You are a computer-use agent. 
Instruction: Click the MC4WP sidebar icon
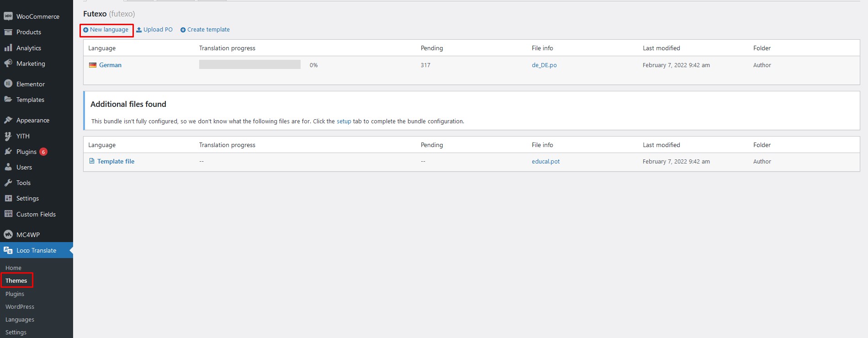[8, 235]
